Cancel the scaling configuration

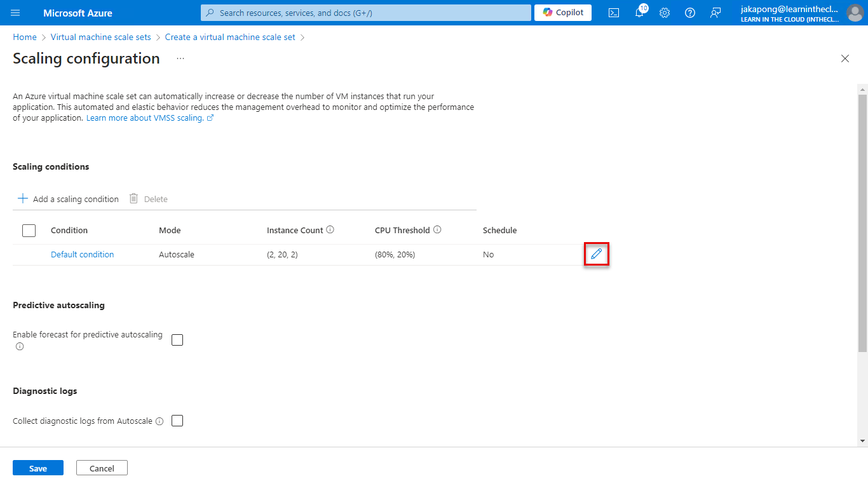[x=102, y=468]
